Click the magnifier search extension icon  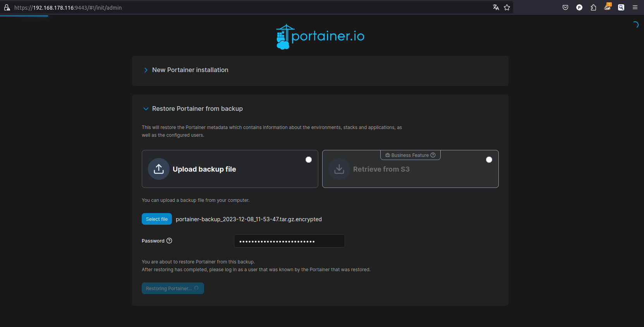click(621, 7)
